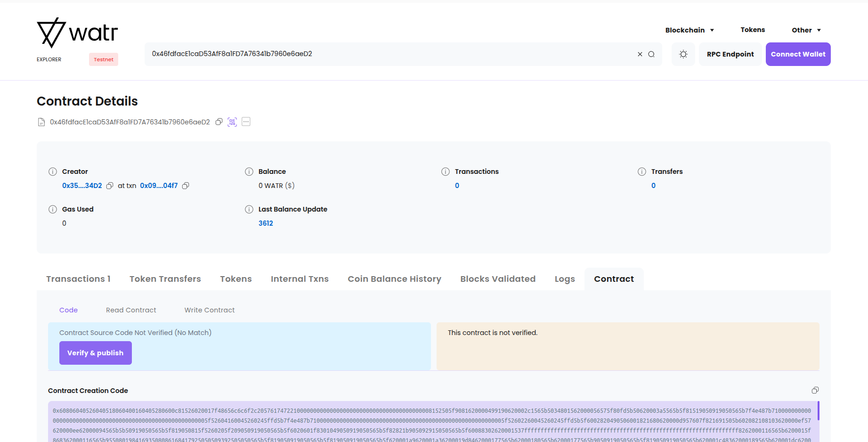Show QR code for contract address

click(x=232, y=122)
